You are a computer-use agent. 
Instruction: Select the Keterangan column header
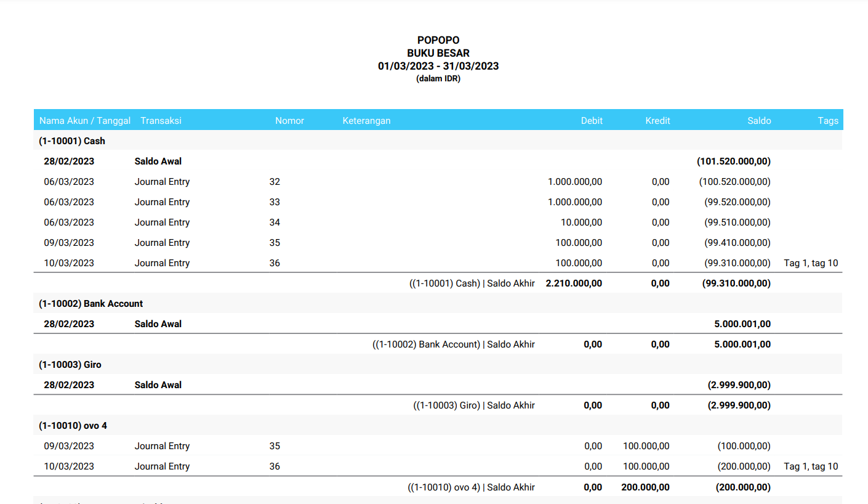pyautogui.click(x=366, y=121)
